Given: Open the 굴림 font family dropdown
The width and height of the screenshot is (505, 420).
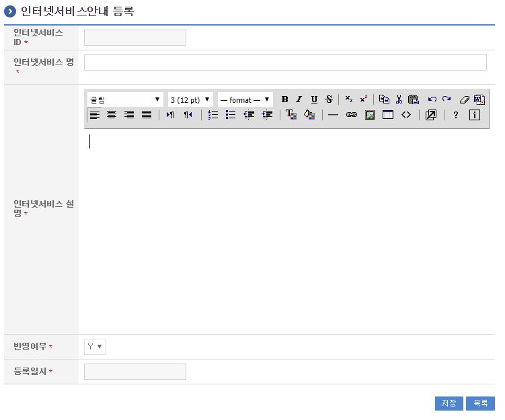Looking at the screenshot, I should (x=125, y=99).
